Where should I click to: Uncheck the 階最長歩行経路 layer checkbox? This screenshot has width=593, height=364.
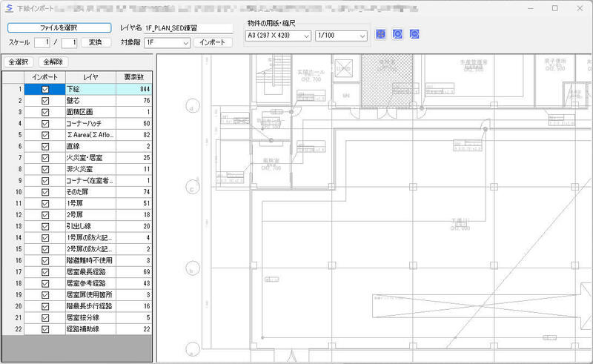pos(45,306)
